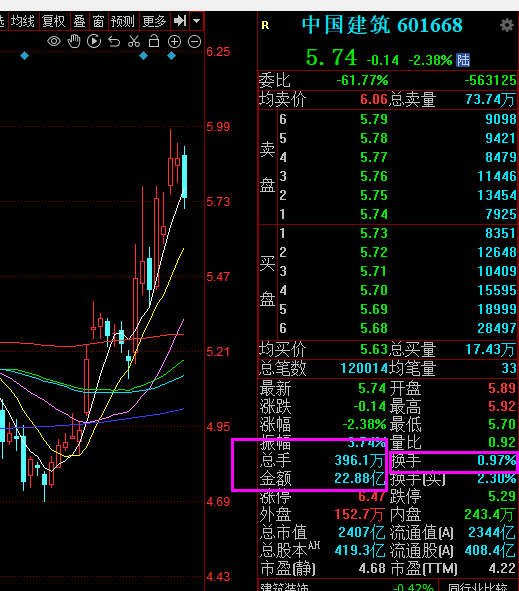The width and height of the screenshot is (519, 591).
Task: Click the 开盘 value 5.89
Action: (x=502, y=388)
